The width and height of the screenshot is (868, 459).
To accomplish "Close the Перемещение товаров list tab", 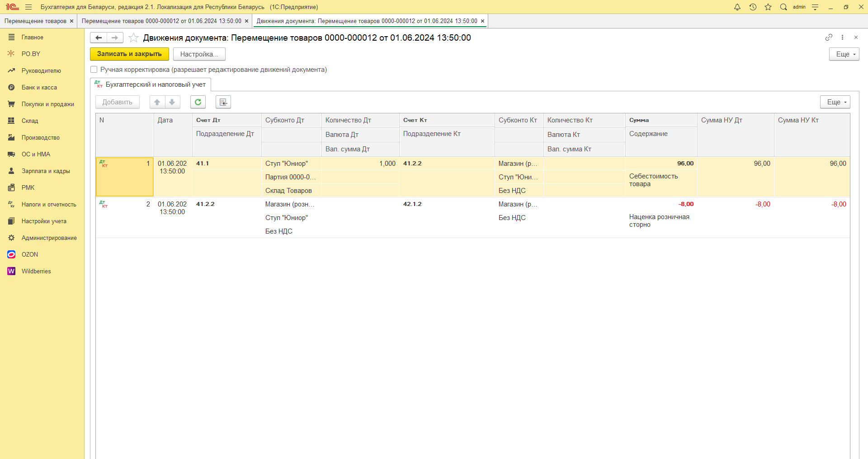I will tap(71, 21).
